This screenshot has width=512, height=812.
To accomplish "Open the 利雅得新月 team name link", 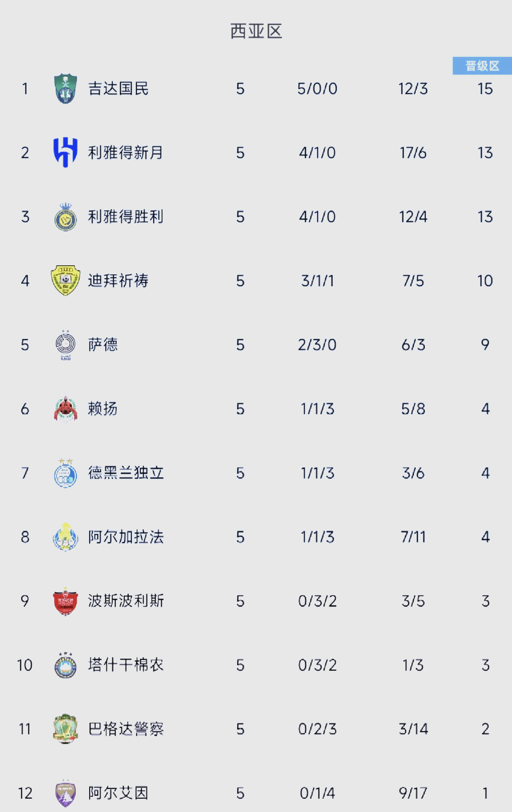I will point(126,153).
